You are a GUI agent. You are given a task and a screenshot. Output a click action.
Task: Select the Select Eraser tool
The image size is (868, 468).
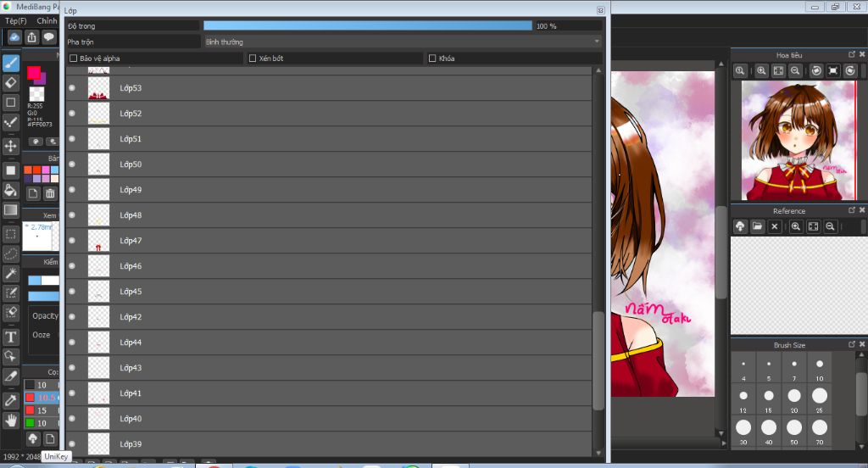[x=10, y=312]
